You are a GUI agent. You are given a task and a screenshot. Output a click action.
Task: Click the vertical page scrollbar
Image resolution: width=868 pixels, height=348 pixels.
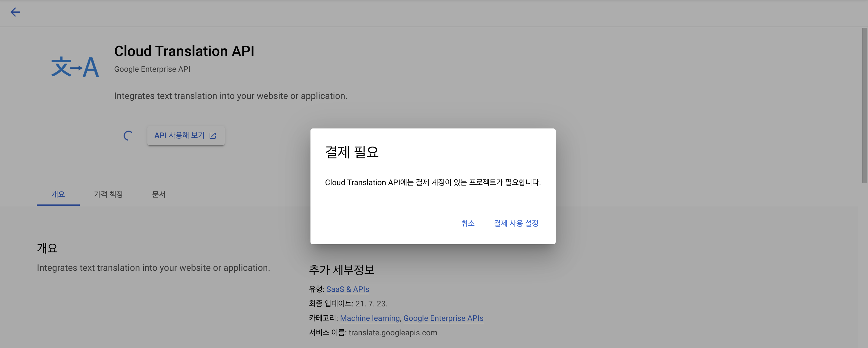(864, 106)
